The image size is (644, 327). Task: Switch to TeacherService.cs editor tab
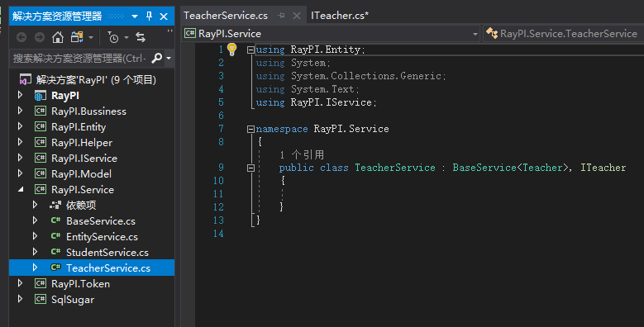click(x=226, y=16)
